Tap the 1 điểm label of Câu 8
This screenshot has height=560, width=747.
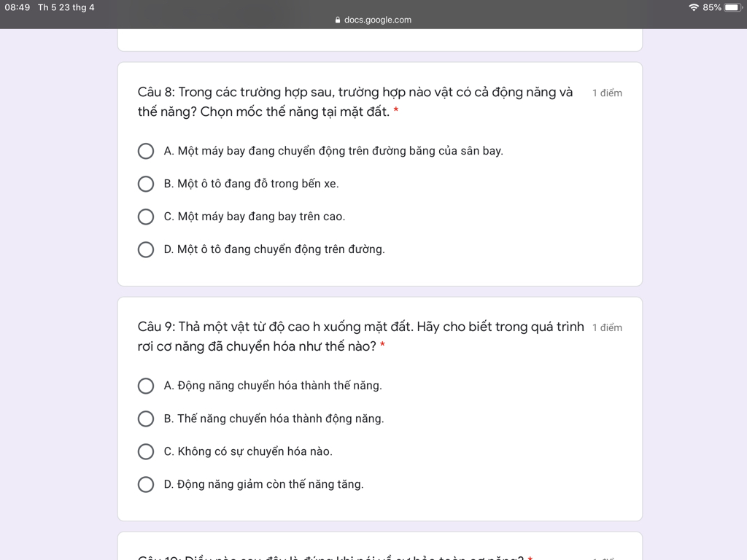(x=607, y=93)
